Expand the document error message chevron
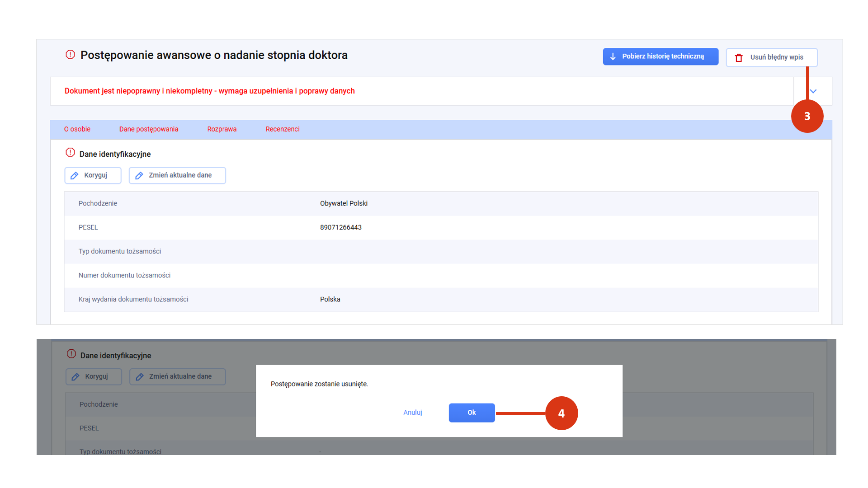The width and height of the screenshot is (868, 488). coord(813,91)
